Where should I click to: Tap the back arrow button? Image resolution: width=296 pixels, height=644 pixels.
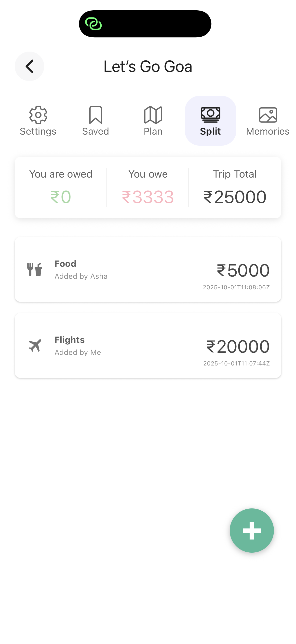click(x=29, y=66)
